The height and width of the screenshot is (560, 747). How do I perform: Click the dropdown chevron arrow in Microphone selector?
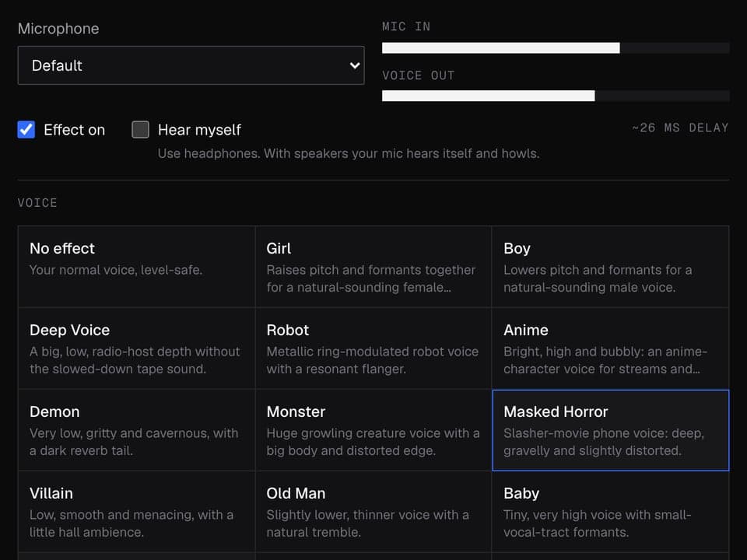355,65
